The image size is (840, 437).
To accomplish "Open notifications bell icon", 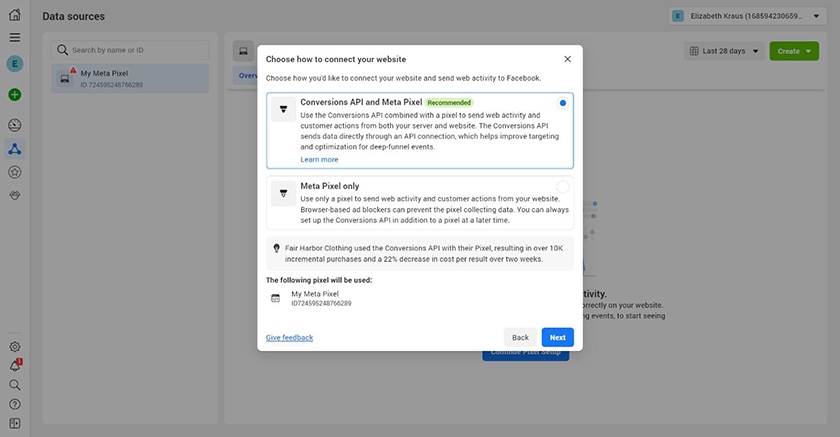I will [x=14, y=366].
